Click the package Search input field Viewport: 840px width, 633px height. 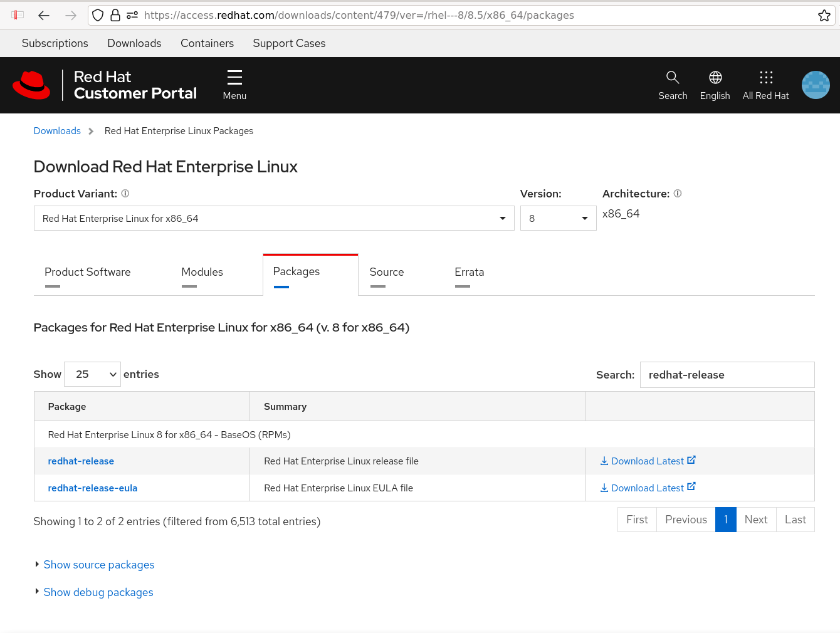point(727,375)
